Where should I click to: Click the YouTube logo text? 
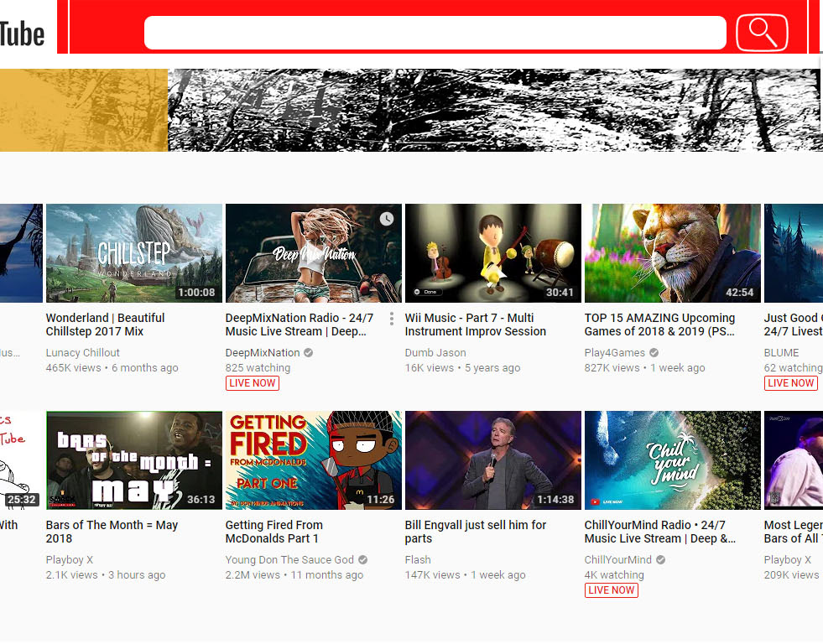point(22,34)
